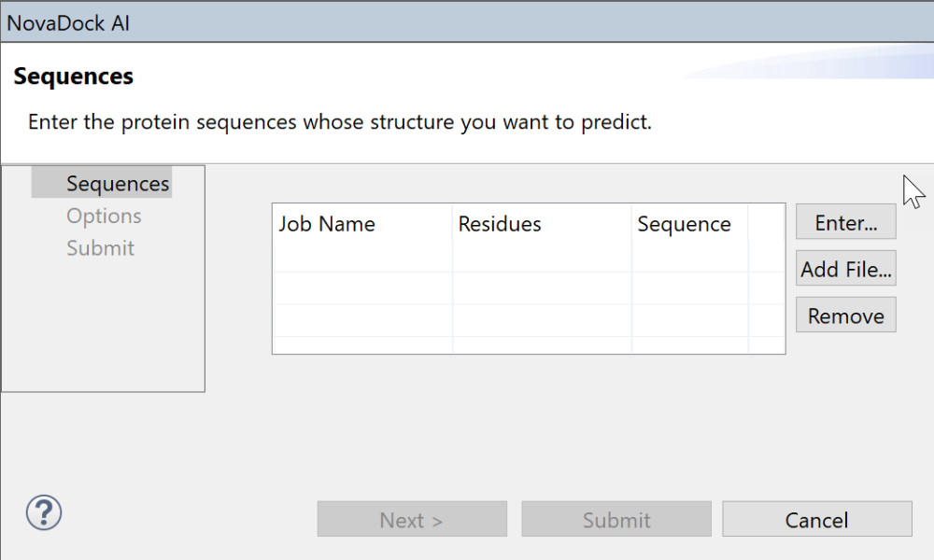This screenshot has height=560, width=934.
Task: Click the help question mark icon
Action: (44, 512)
